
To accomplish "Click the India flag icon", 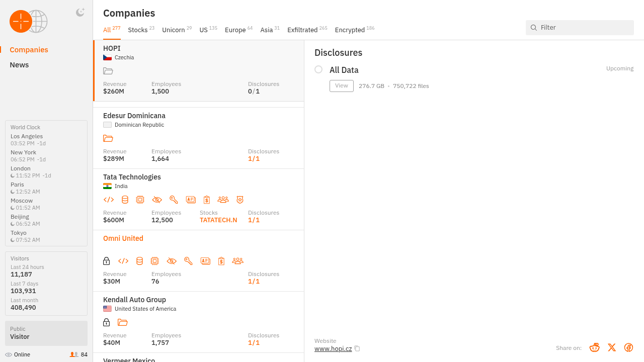I will (107, 186).
